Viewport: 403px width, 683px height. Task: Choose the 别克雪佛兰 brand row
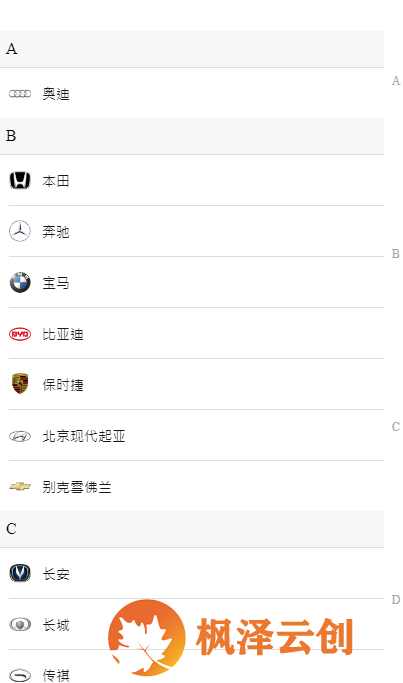(196, 486)
